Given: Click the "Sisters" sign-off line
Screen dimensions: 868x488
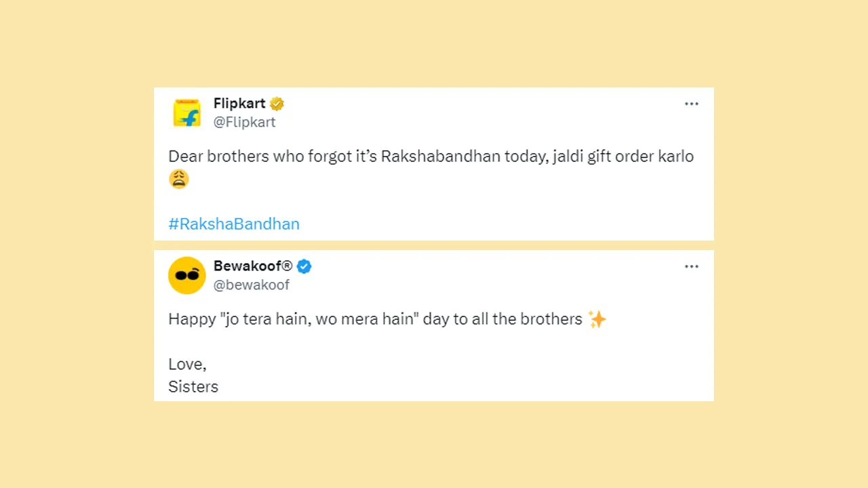Looking at the screenshot, I should click(x=193, y=387).
